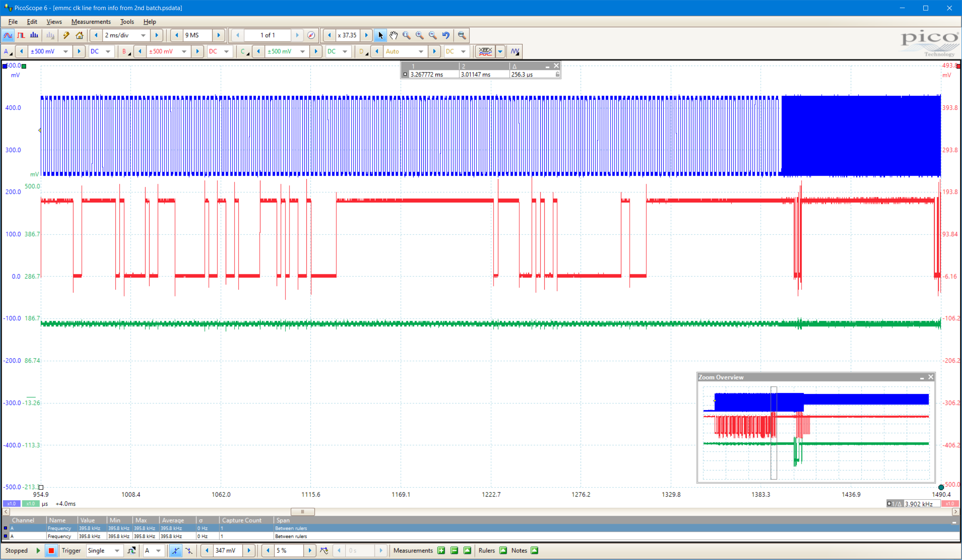The width and height of the screenshot is (962, 560).
Task: Open the Measurements menu
Action: [x=91, y=22]
